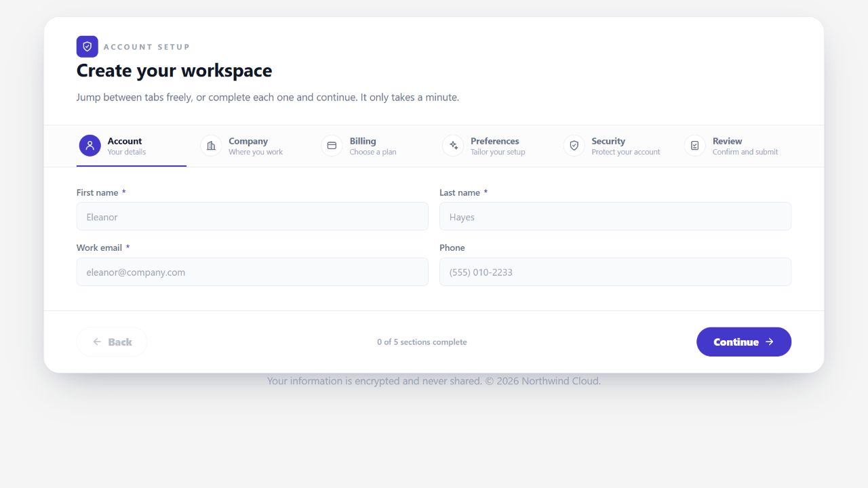
Task: Click the "Confirm and submit" subtitle
Action: tap(745, 152)
